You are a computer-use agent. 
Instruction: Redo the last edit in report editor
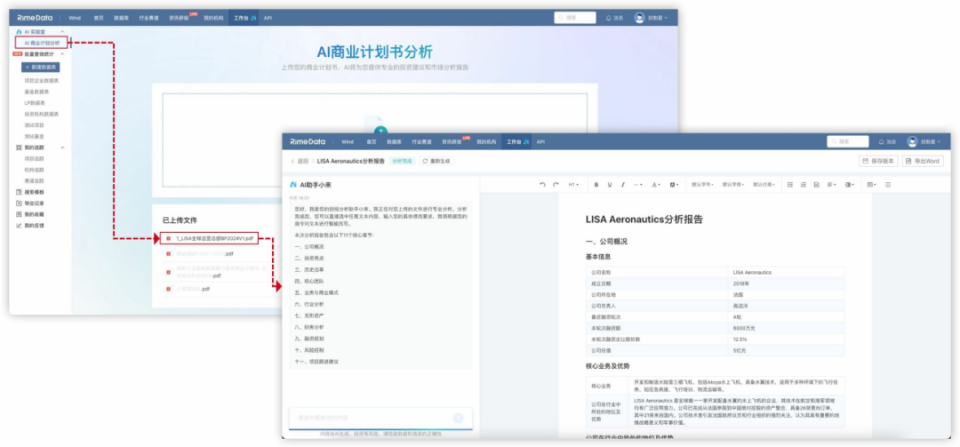(556, 184)
